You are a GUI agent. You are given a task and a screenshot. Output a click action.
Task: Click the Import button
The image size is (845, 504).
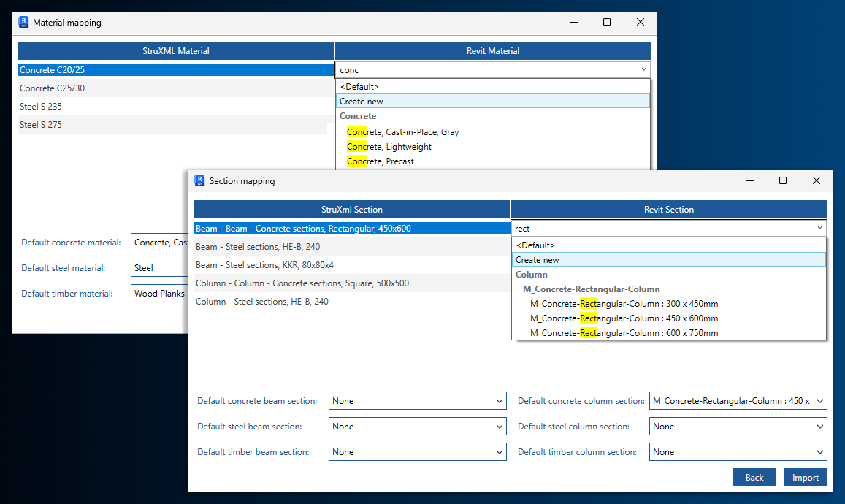[805, 478]
